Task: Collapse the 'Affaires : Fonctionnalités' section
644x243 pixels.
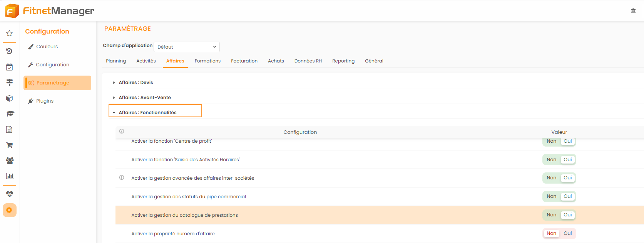Action: [x=147, y=113]
